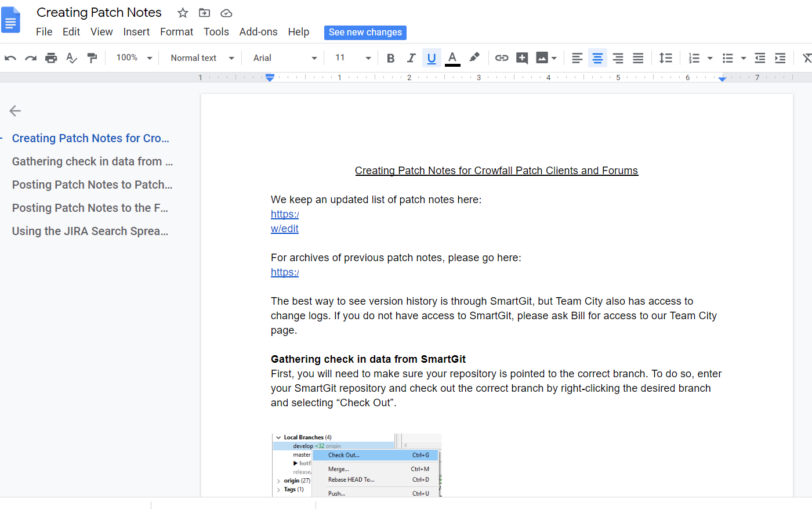Click the Insert link icon
Viewport: 812px width, 509px height.
point(501,57)
